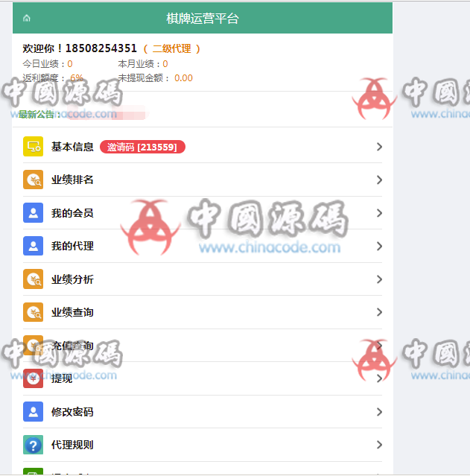The image size is (470, 476).
Task: Click the 业绩查询 orange icon
Action: (x=33, y=312)
